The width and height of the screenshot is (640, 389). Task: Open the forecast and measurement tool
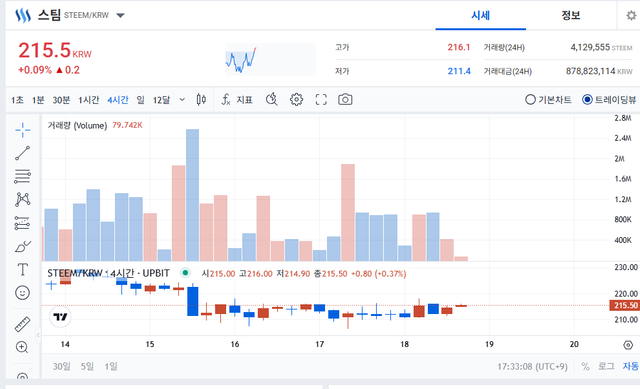22,223
